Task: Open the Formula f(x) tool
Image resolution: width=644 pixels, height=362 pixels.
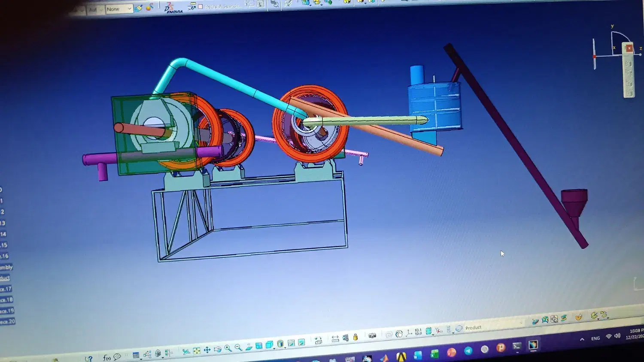Action: point(106,358)
